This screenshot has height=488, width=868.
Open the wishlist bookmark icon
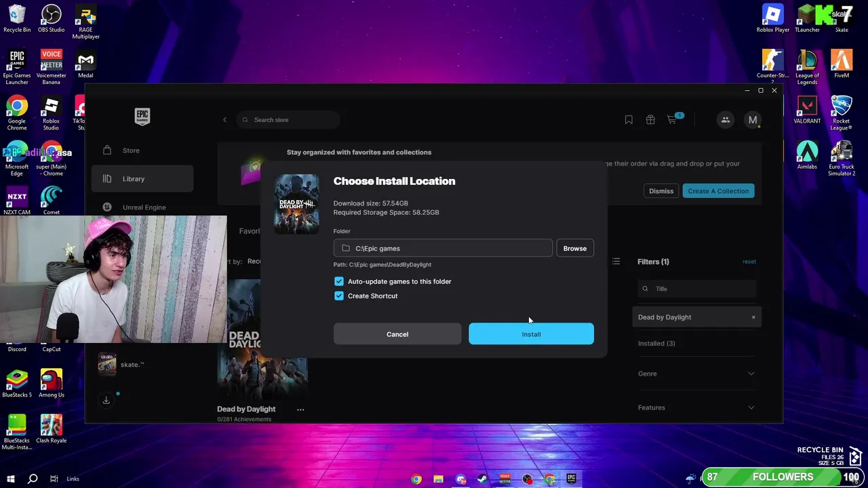coord(629,120)
